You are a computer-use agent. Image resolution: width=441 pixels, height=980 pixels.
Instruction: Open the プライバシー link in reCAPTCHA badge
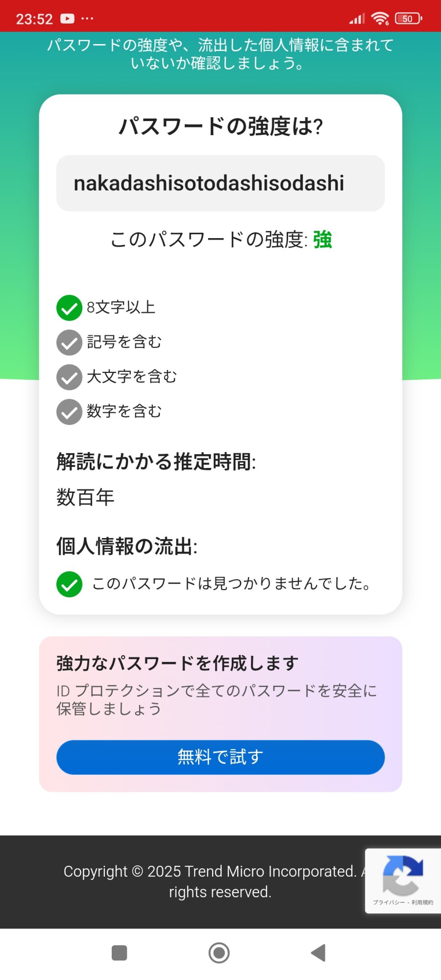(389, 903)
